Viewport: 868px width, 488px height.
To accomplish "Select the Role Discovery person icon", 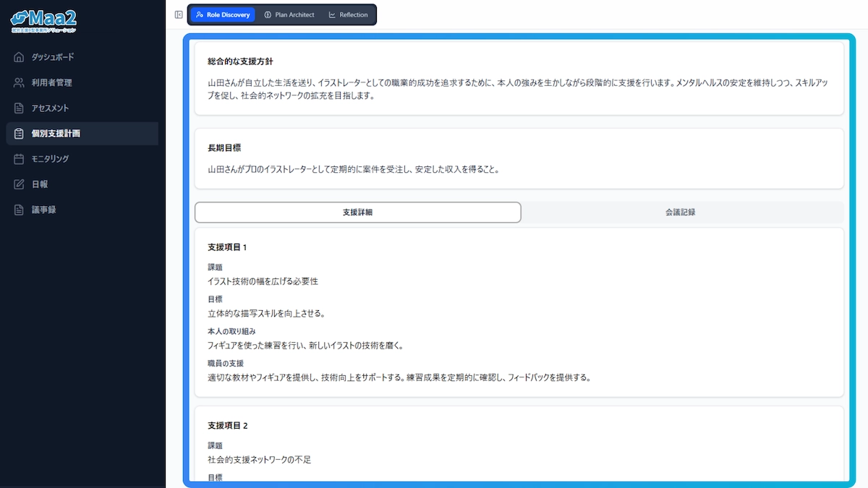I will coord(200,14).
